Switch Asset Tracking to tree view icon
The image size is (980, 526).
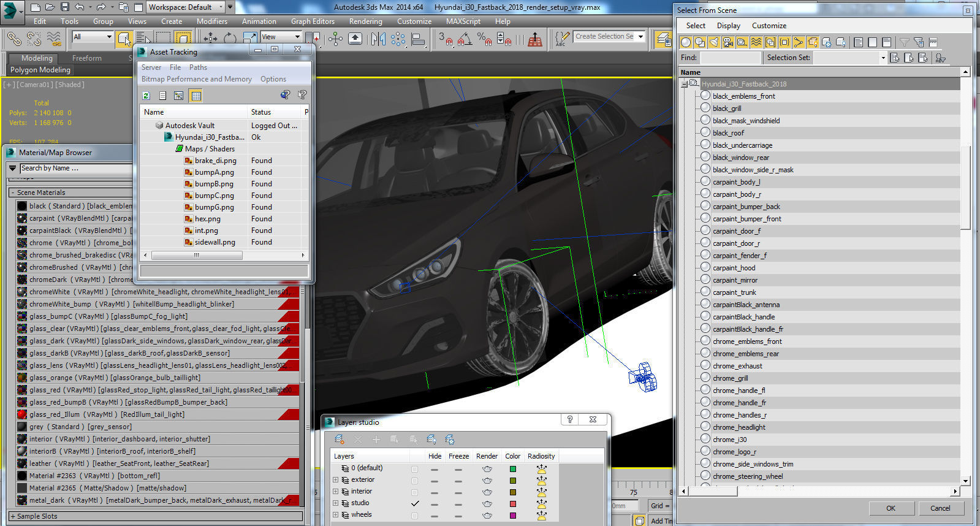tap(179, 96)
